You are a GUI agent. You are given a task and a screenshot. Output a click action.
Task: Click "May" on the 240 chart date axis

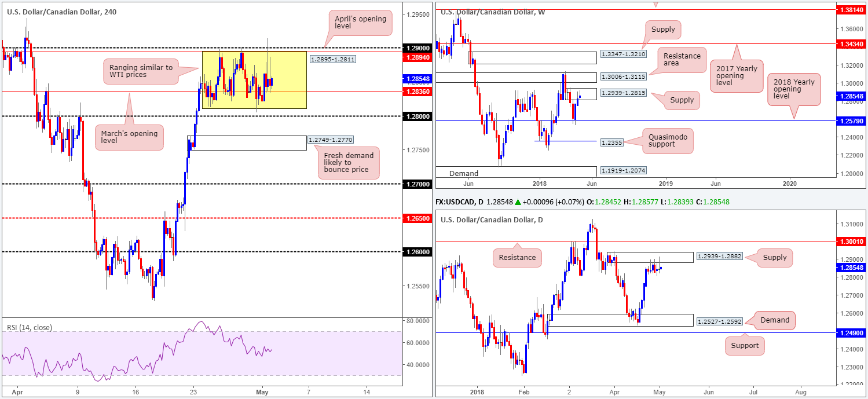click(262, 391)
